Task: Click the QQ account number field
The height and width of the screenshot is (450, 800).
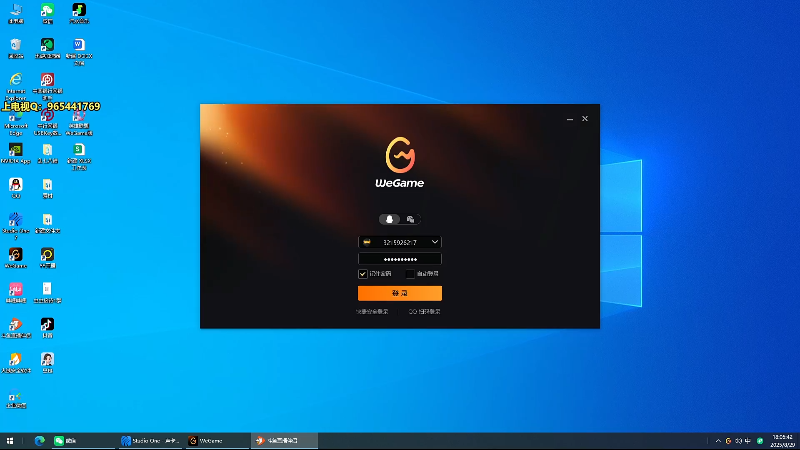Action: (x=400, y=242)
